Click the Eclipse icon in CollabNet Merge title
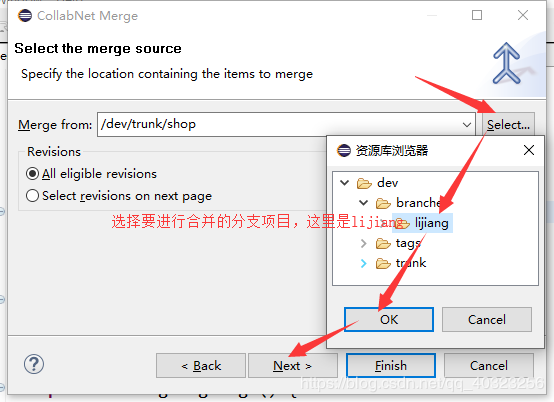The height and width of the screenshot is (402, 554). [25, 16]
